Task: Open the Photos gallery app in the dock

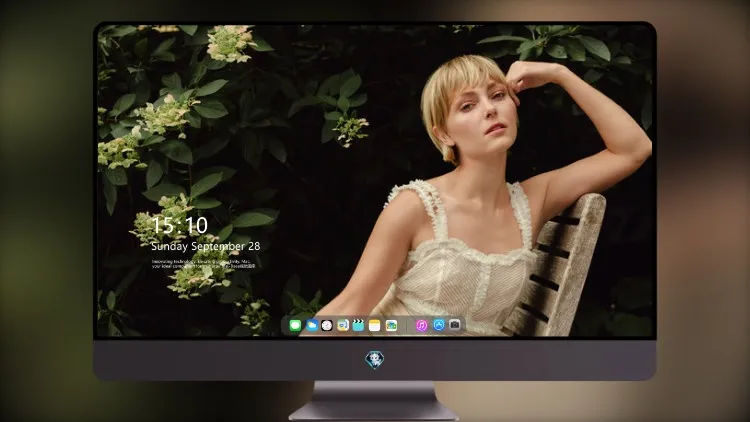Action: pyautogui.click(x=391, y=326)
